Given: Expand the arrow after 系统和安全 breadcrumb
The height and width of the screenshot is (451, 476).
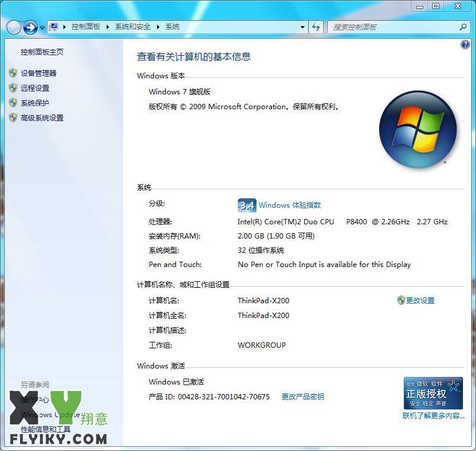Looking at the screenshot, I should 158,27.
